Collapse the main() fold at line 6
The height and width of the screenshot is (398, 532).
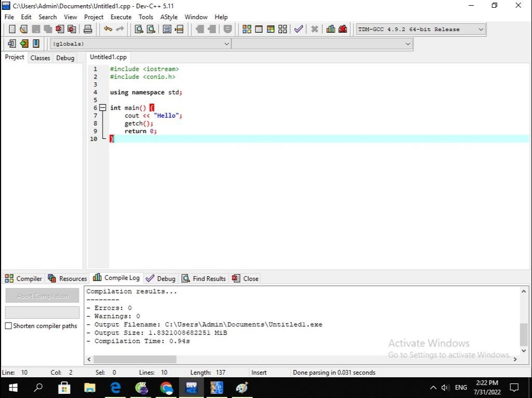[102, 108]
